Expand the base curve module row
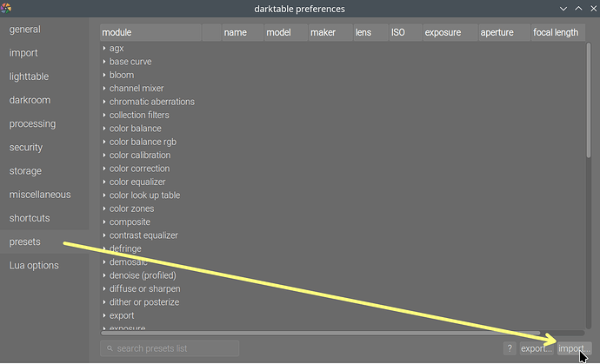Screen dimensions: 600x364 pyautogui.click(x=104, y=62)
